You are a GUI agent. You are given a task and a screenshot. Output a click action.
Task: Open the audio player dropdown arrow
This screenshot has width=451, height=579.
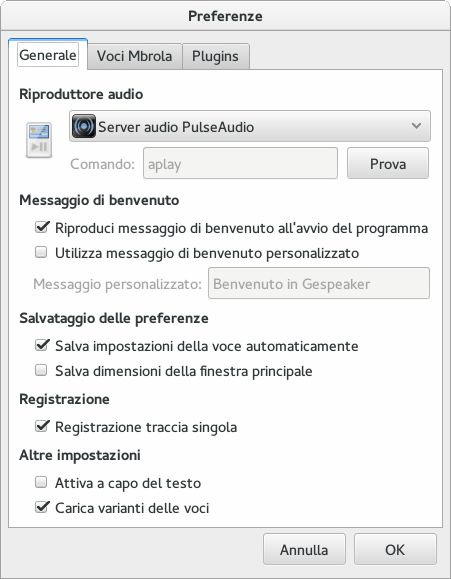[416, 126]
